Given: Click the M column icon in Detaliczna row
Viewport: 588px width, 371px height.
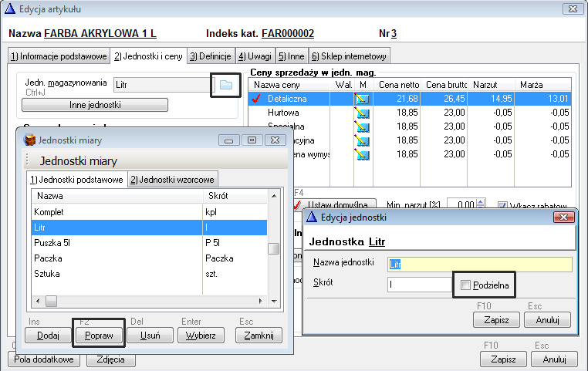Looking at the screenshot, I should coord(362,99).
